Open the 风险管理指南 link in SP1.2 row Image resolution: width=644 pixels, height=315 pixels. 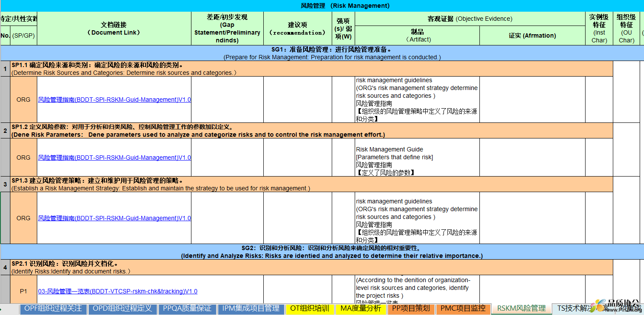pos(115,157)
